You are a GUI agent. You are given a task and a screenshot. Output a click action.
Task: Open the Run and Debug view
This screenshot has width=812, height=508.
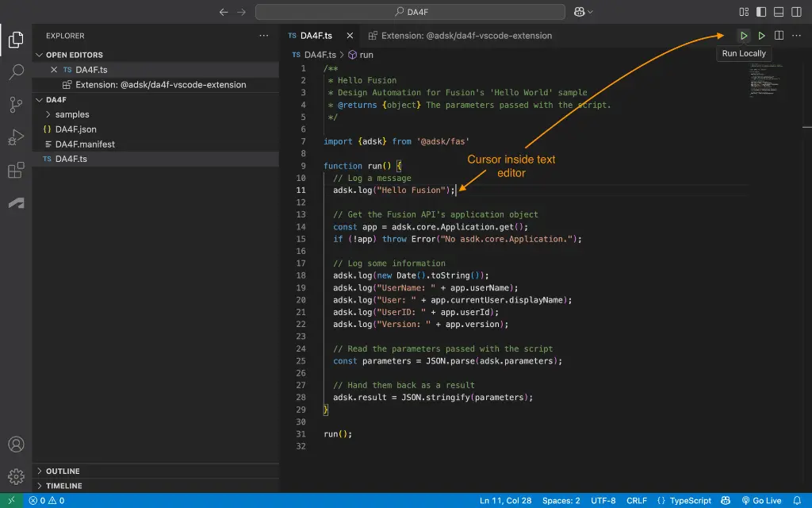(16, 137)
